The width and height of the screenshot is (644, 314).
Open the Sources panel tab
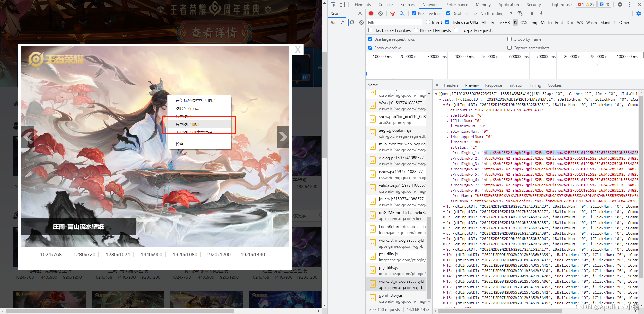click(x=408, y=5)
